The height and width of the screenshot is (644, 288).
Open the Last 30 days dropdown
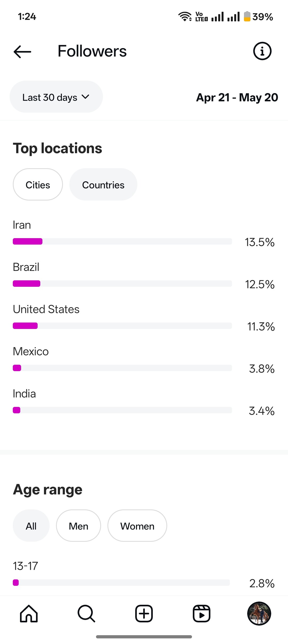[56, 97]
